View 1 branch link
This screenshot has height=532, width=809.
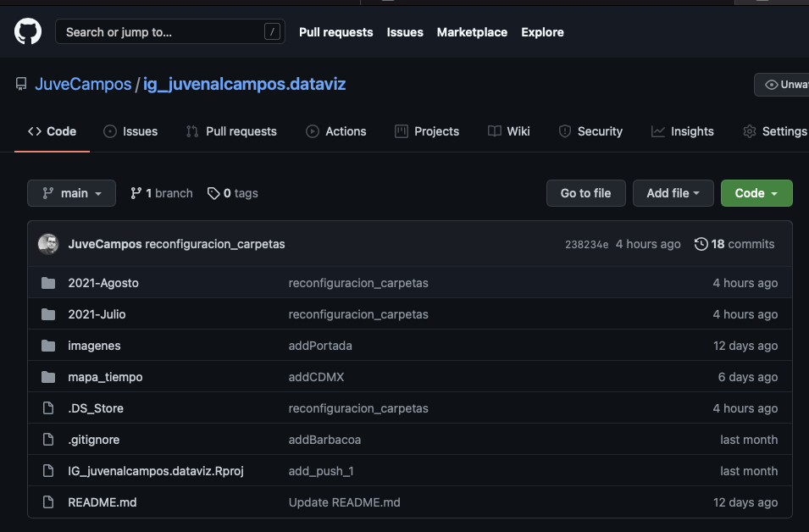[162, 193]
